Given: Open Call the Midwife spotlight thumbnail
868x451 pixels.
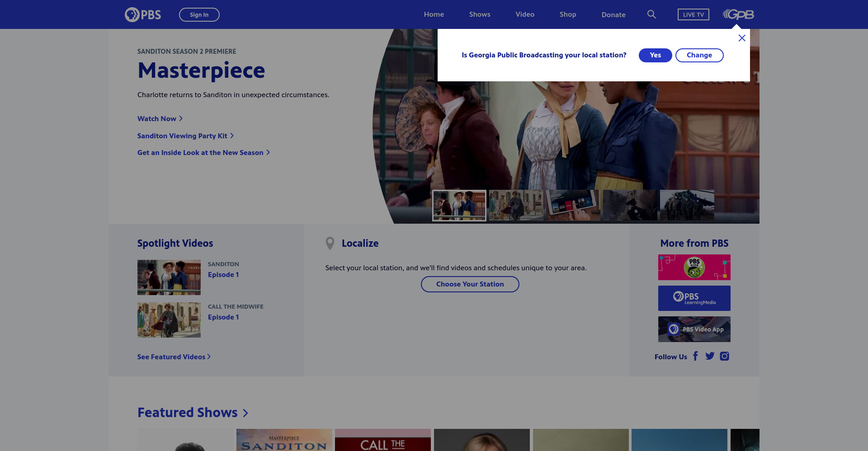Looking at the screenshot, I should tap(169, 320).
